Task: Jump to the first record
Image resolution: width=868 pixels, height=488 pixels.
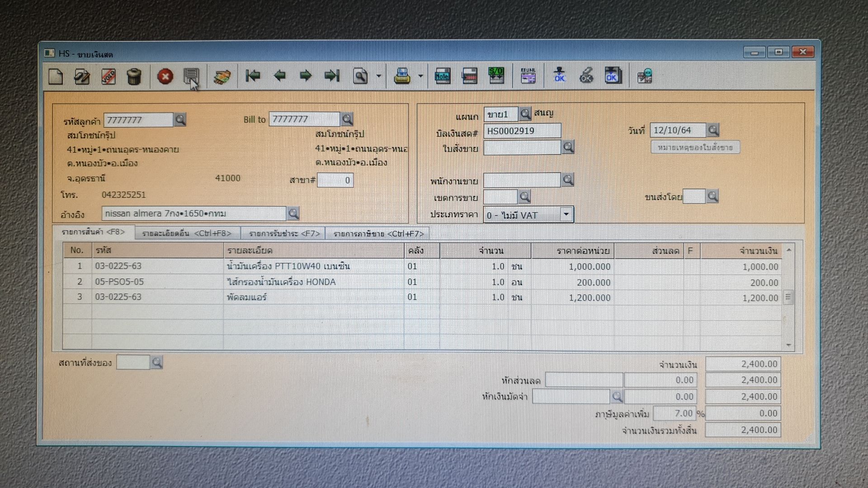Action: (253, 75)
